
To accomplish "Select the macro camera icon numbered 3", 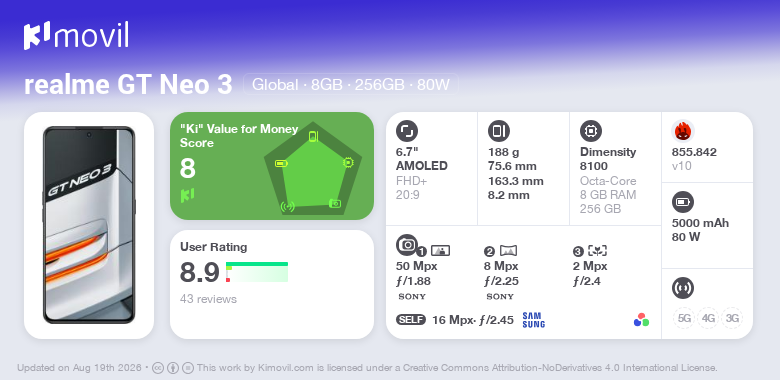I will pos(590,251).
